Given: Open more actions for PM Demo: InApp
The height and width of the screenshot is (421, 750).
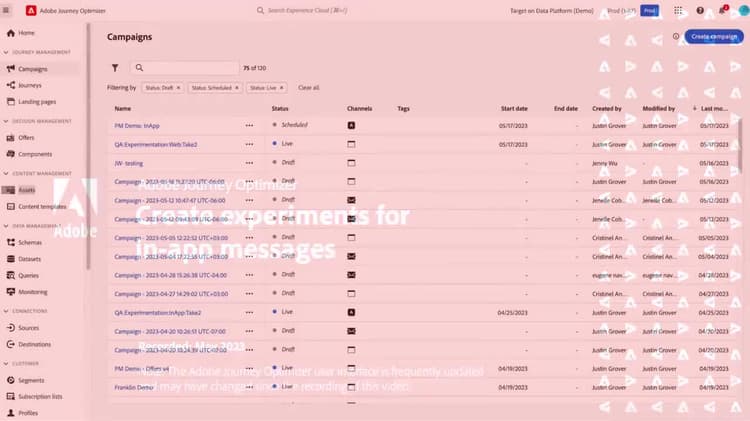Looking at the screenshot, I should pos(249,125).
